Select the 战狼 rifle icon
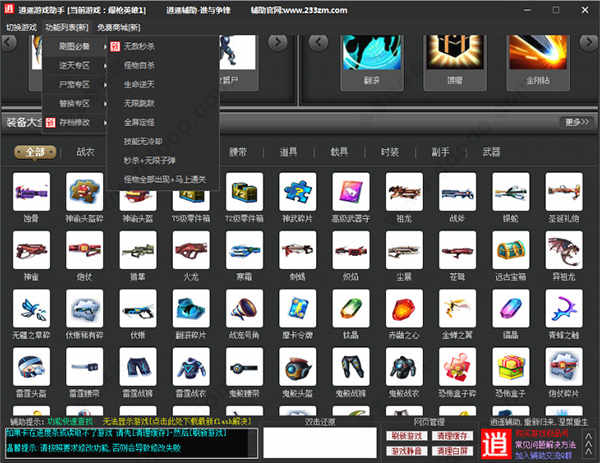 coord(458,192)
